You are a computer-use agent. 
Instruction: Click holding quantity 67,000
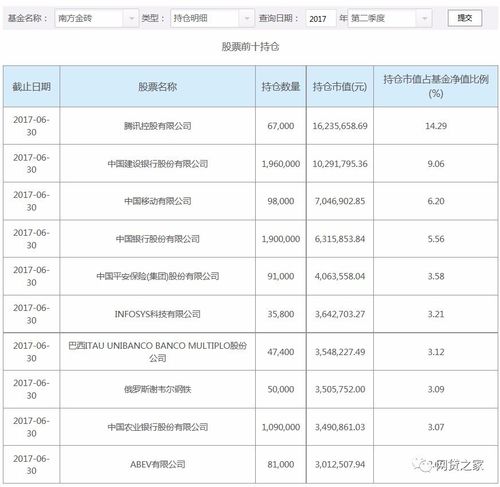[x=281, y=126]
